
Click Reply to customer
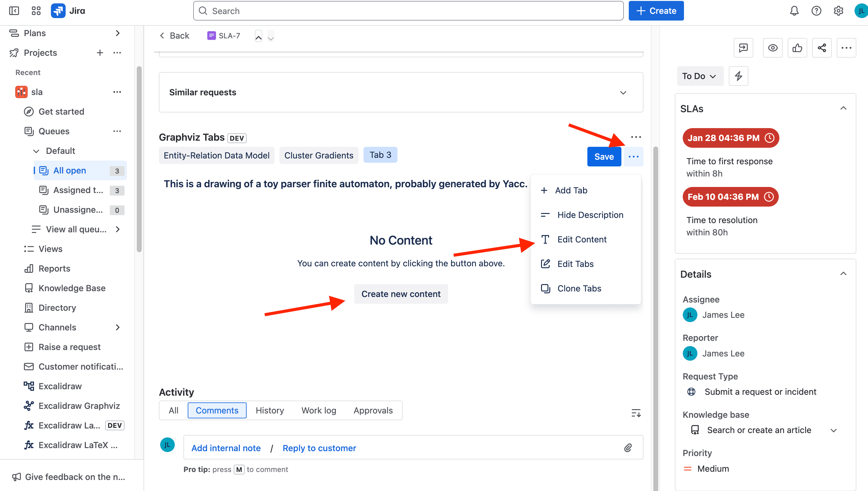[x=319, y=448]
